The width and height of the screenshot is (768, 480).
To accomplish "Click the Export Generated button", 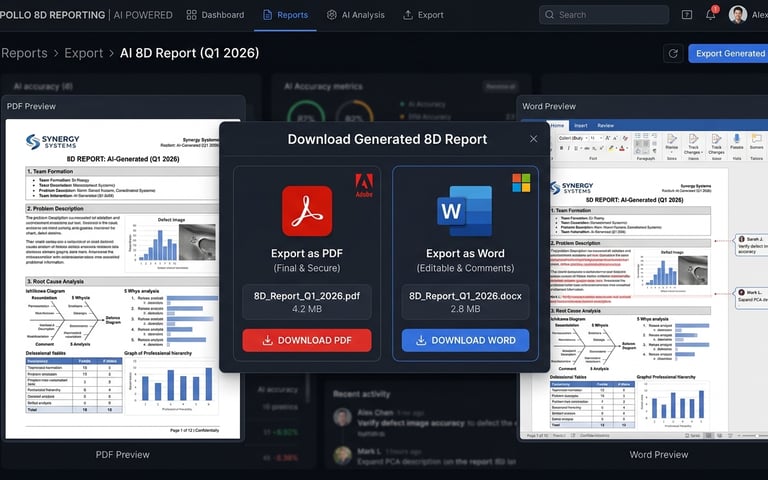I will click(728, 53).
